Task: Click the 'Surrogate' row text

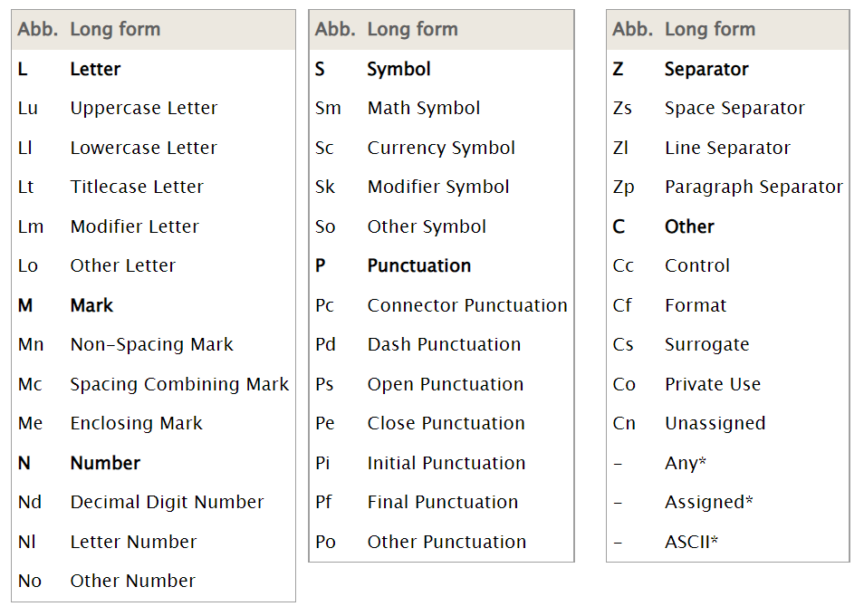Action: click(x=706, y=345)
